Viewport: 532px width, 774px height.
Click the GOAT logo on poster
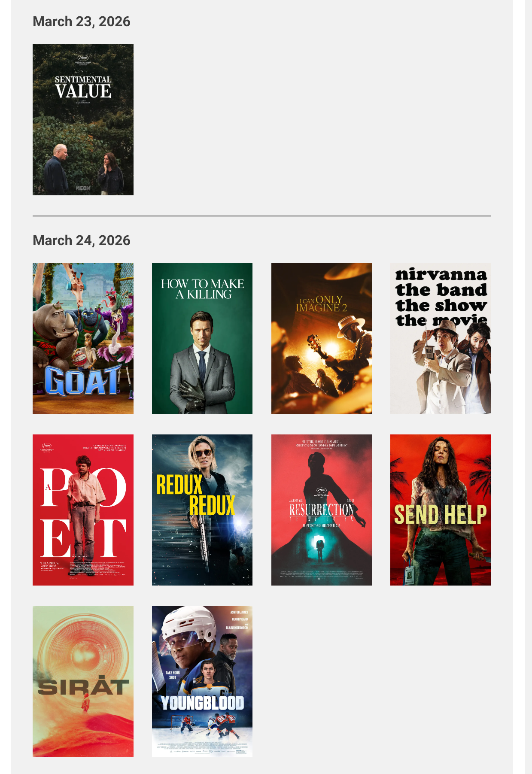pyautogui.click(x=83, y=380)
